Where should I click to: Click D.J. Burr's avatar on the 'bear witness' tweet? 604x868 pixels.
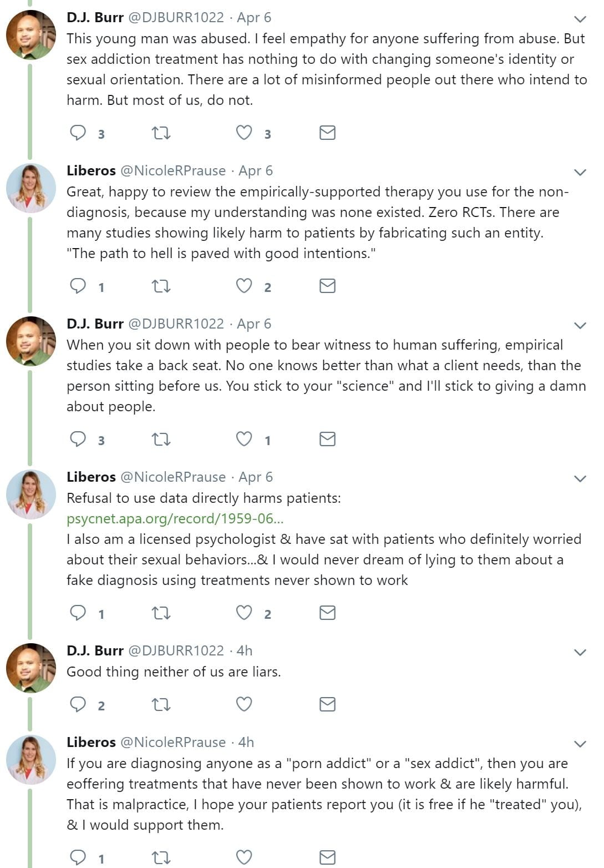(31, 341)
